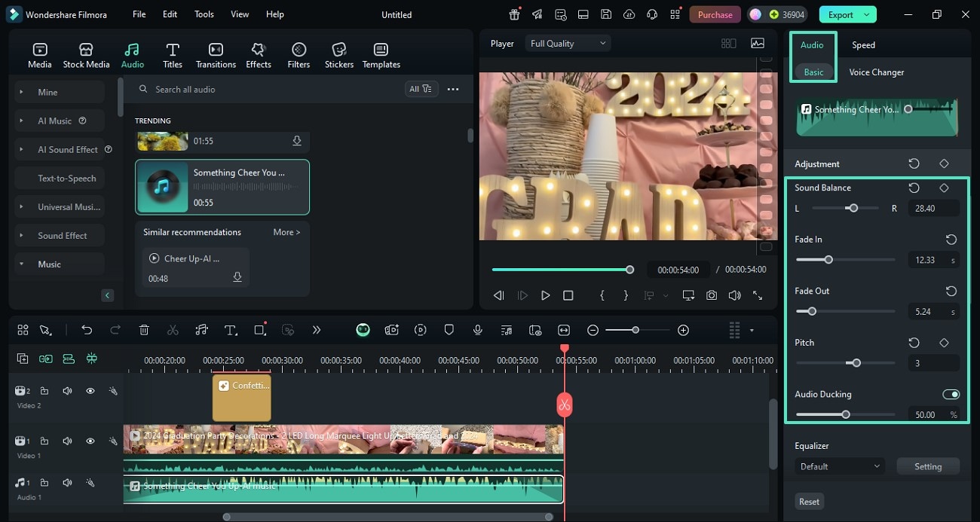Click the Redo arrow in timeline toolbar
The height and width of the screenshot is (522, 980).
point(115,330)
